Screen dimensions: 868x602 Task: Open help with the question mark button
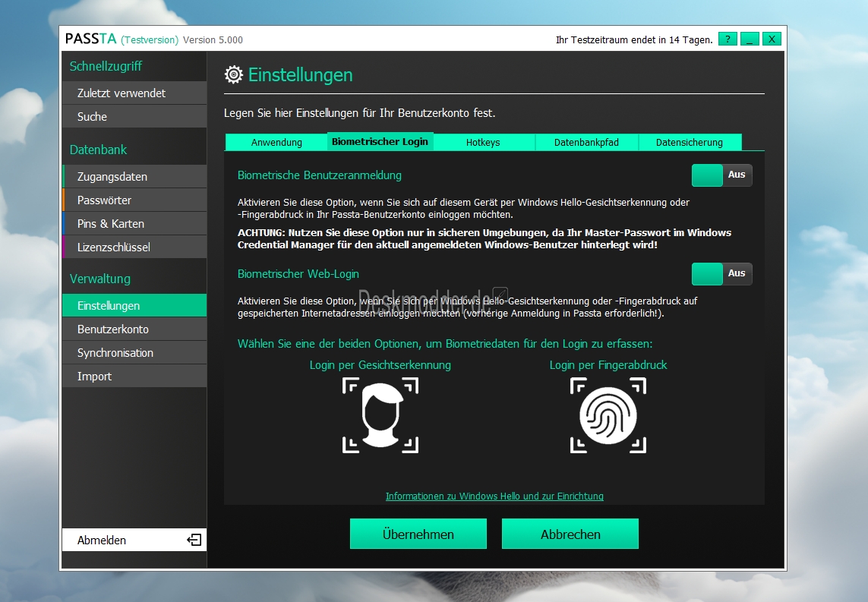click(728, 39)
